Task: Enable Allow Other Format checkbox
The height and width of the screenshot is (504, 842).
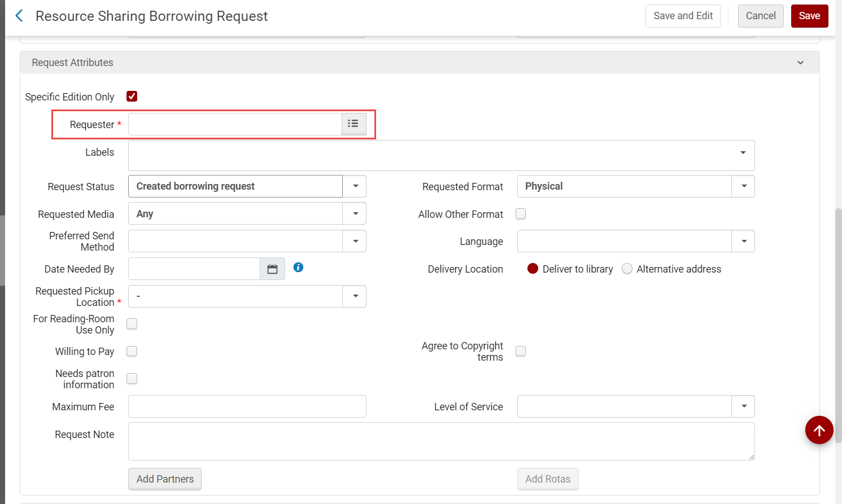Action: 521,214
